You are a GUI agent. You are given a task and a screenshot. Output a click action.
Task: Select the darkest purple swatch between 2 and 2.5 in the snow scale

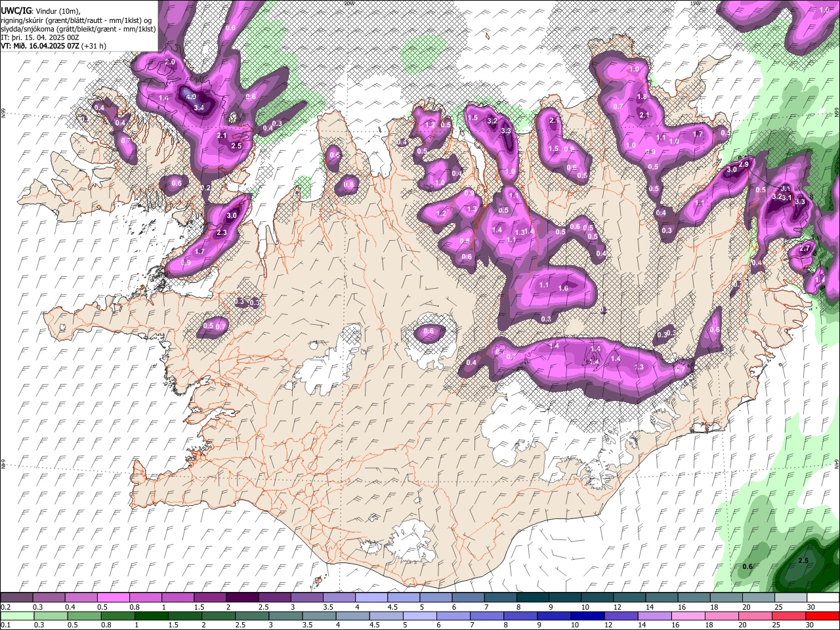tap(242, 598)
